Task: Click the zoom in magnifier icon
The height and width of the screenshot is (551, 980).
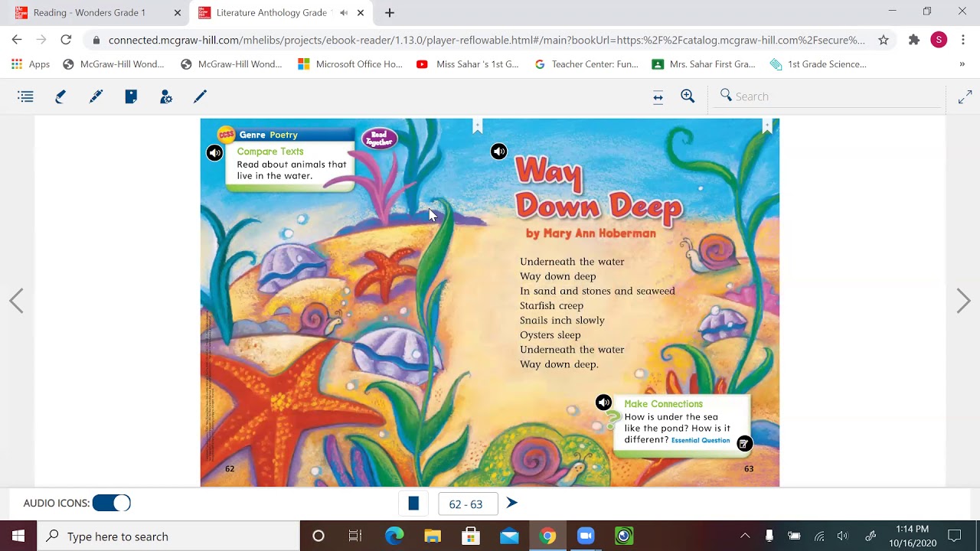Action: (x=688, y=96)
